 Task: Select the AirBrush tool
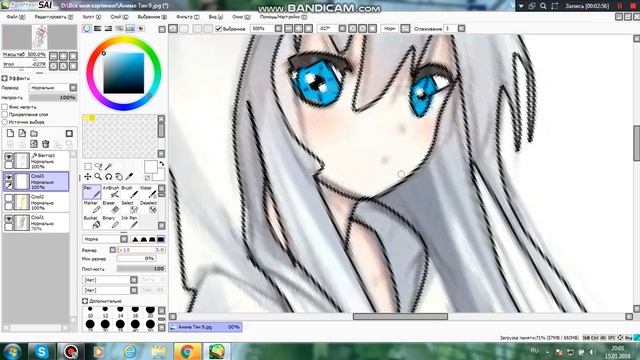point(110,192)
